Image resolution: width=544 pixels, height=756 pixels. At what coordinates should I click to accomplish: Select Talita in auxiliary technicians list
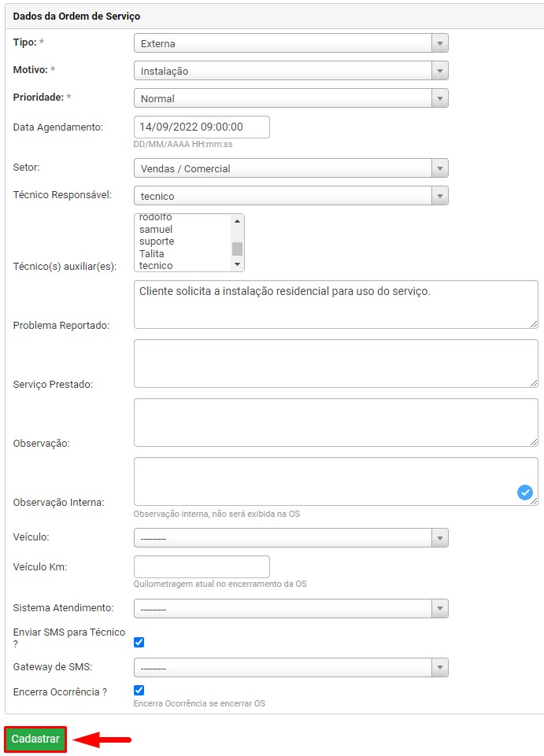pyautogui.click(x=152, y=253)
